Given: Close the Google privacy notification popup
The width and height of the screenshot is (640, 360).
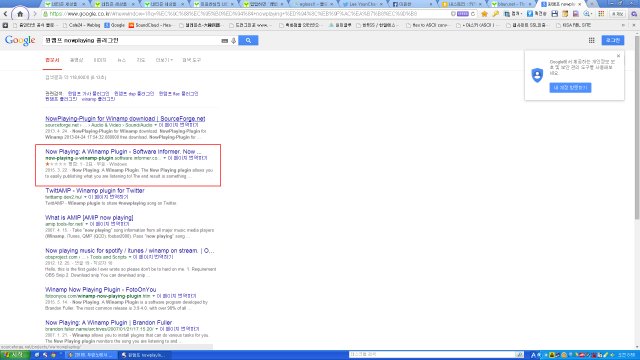Looking at the screenshot, I should (618, 56).
